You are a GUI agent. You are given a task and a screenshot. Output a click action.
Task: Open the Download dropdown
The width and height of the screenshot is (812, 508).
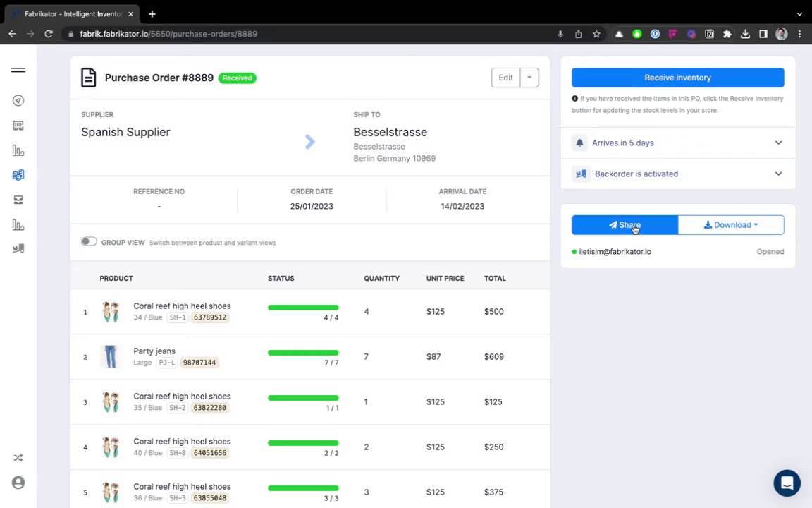click(x=731, y=225)
